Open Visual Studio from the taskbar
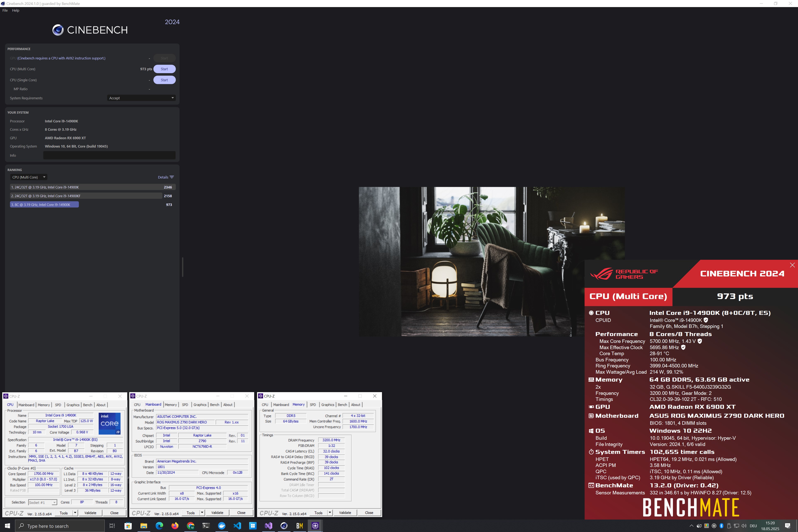 point(268,526)
